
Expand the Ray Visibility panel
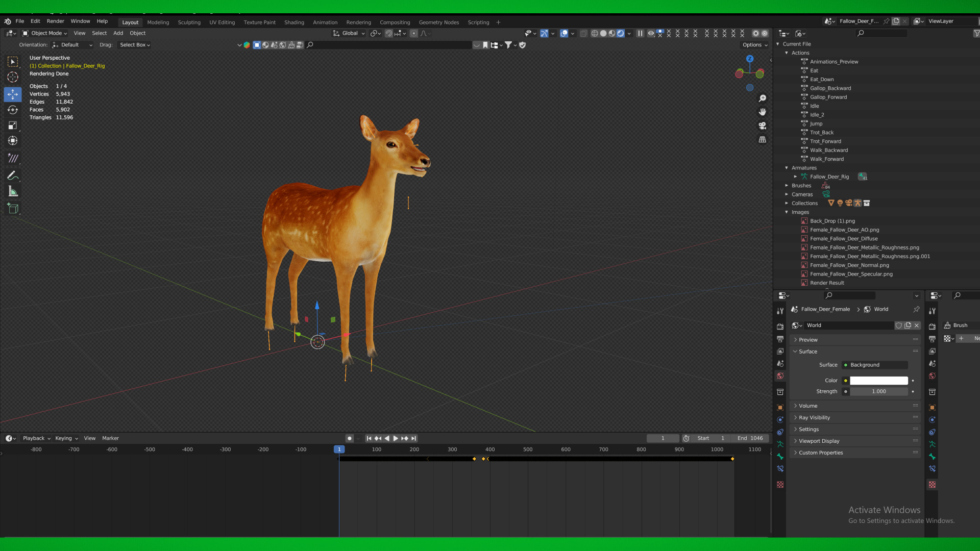[x=855, y=418]
